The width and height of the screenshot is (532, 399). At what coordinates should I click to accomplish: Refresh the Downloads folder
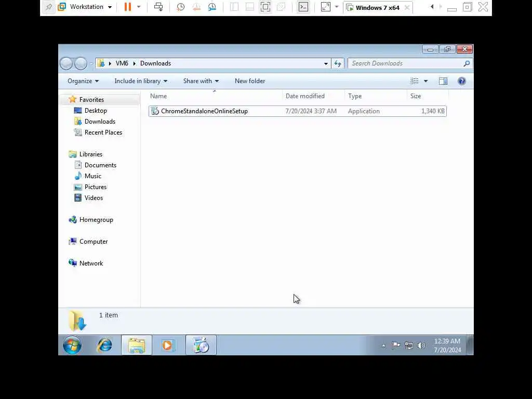point(338,63)
